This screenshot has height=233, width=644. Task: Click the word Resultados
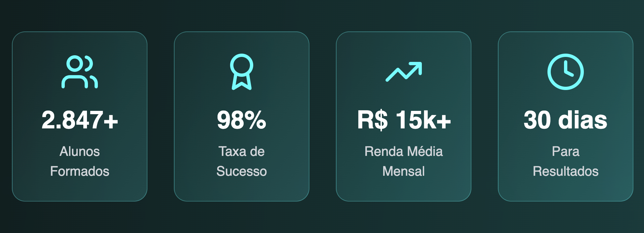click(x=566, y=171)
